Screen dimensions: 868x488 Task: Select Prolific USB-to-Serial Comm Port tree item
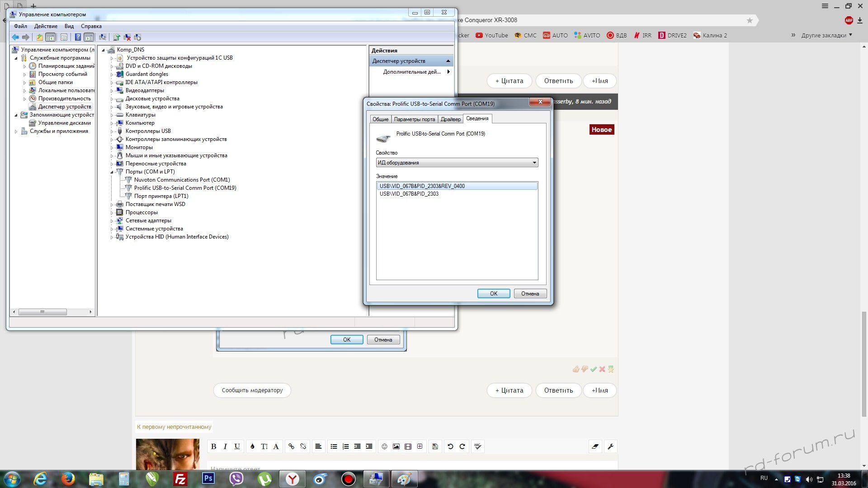pyautogui.click(x=185, y=188)
